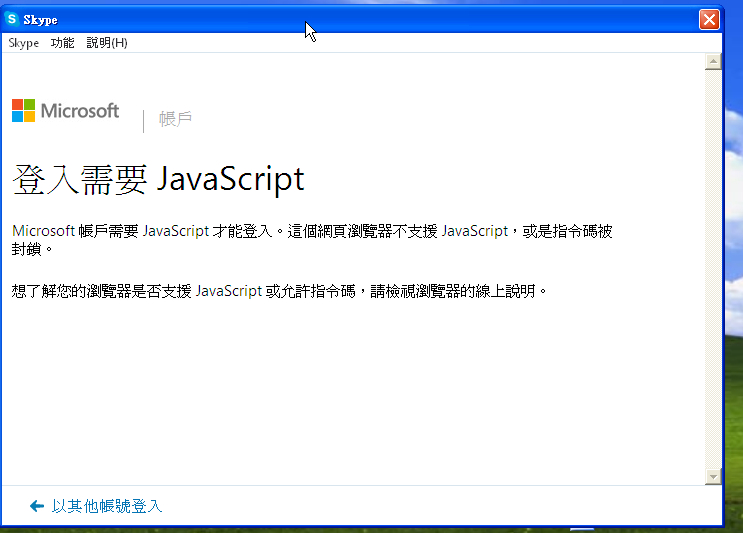
Task: Click the scrollbar up arrow
Action: pyautogui.click(x=713, y=62)
